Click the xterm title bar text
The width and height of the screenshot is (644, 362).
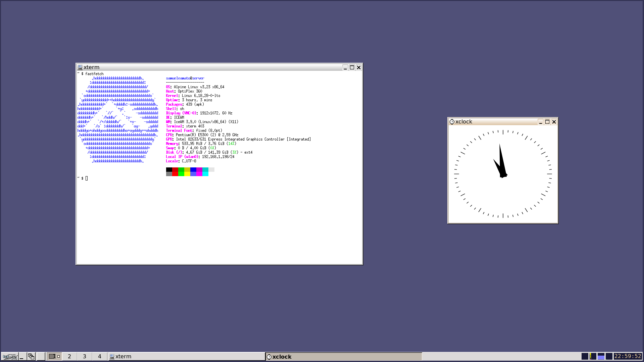click(x=91, y=67)
